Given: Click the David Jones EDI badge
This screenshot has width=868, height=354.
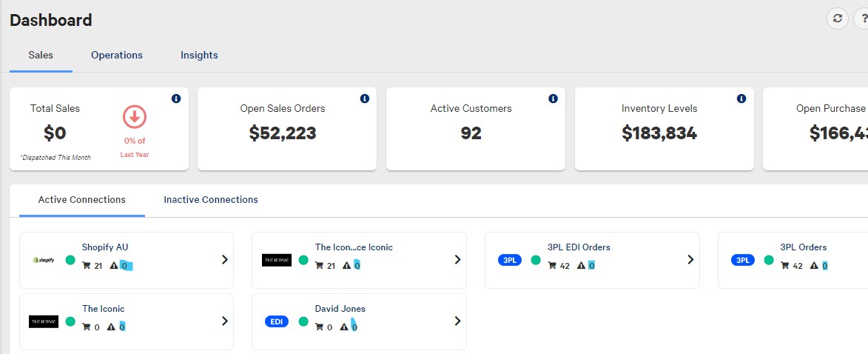Looking at the screenshot, I should (x=277, y=321).
